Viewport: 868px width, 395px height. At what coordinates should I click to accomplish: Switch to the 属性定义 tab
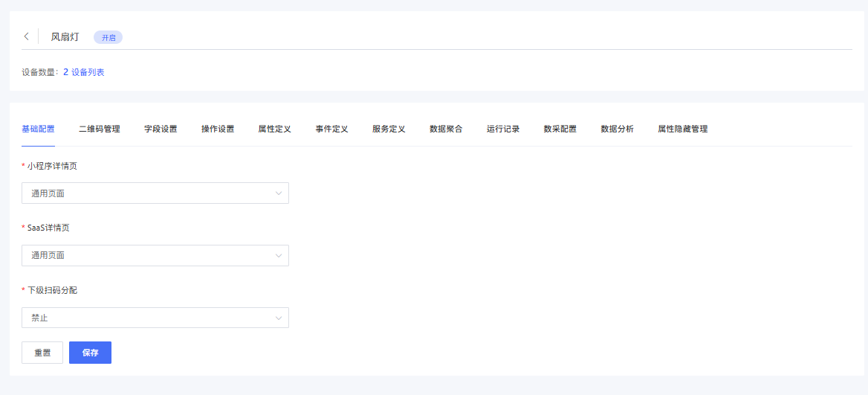point(274,129)
